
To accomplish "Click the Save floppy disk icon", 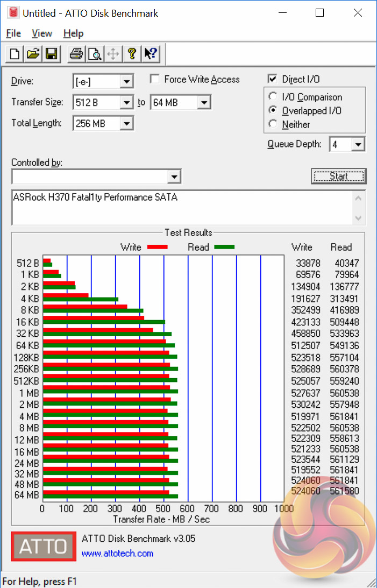I will click(51, 54).
